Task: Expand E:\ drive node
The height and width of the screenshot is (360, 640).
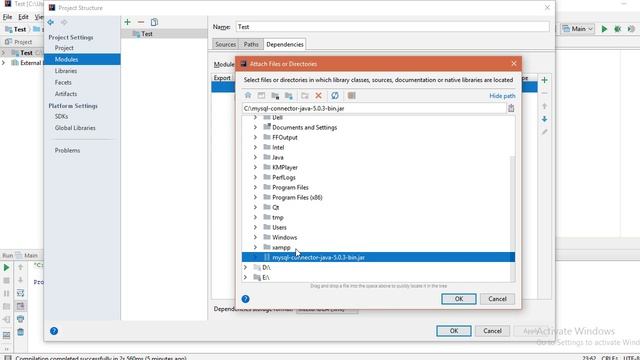Action: point(245,277)
